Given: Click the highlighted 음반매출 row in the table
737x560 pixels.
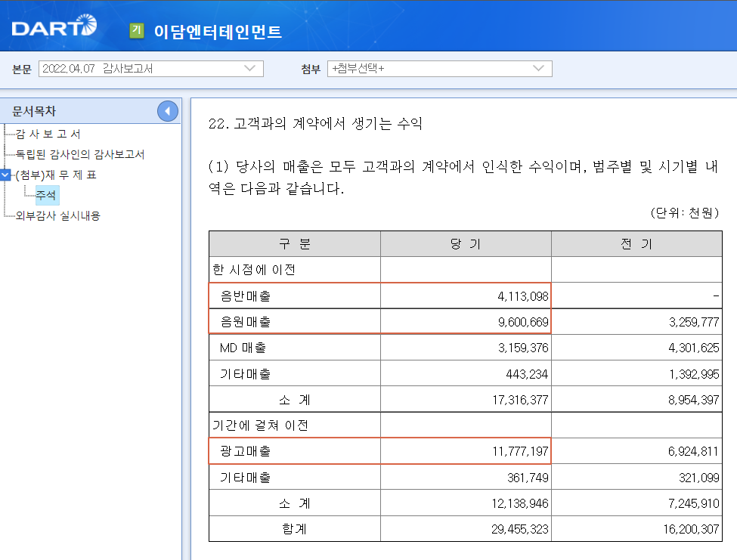Looking at the screenshot, I should tap(295, 295).
